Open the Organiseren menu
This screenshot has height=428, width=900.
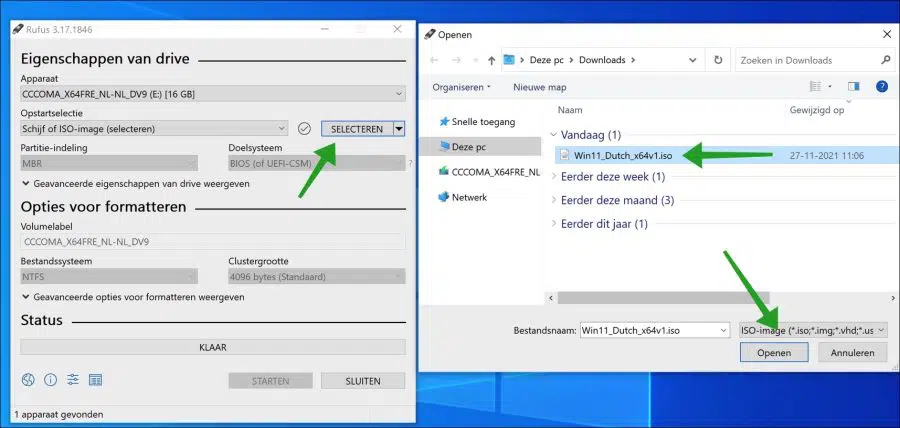click(x=461, y=87)
